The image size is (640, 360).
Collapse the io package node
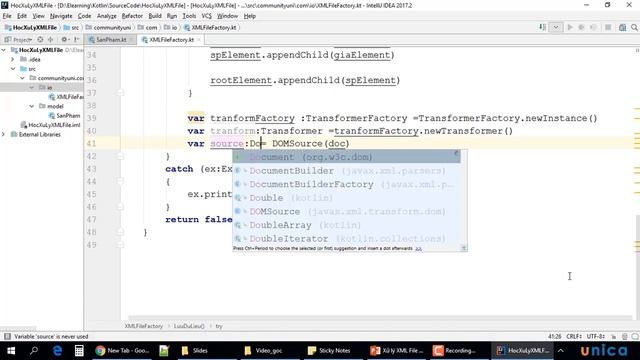pos(32,87)
